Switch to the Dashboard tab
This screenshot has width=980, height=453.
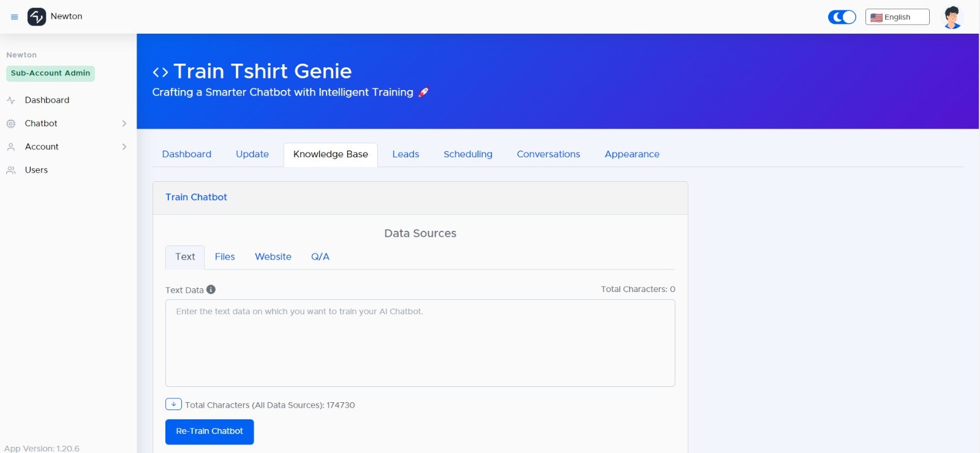click(187, 154)
